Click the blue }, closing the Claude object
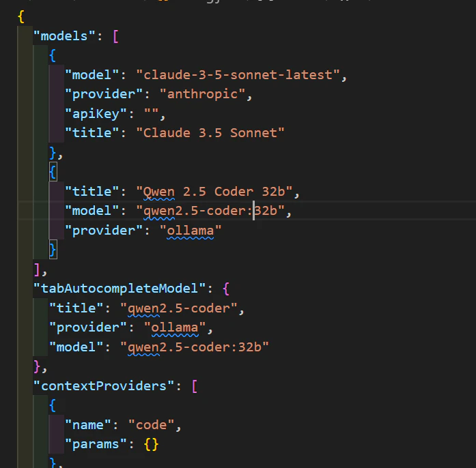This screenshot has width=476, height=468. coord(56,153)
